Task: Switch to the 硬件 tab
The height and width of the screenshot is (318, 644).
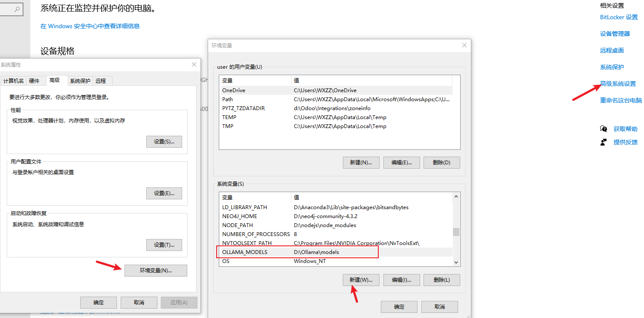Action: point(34,81)
